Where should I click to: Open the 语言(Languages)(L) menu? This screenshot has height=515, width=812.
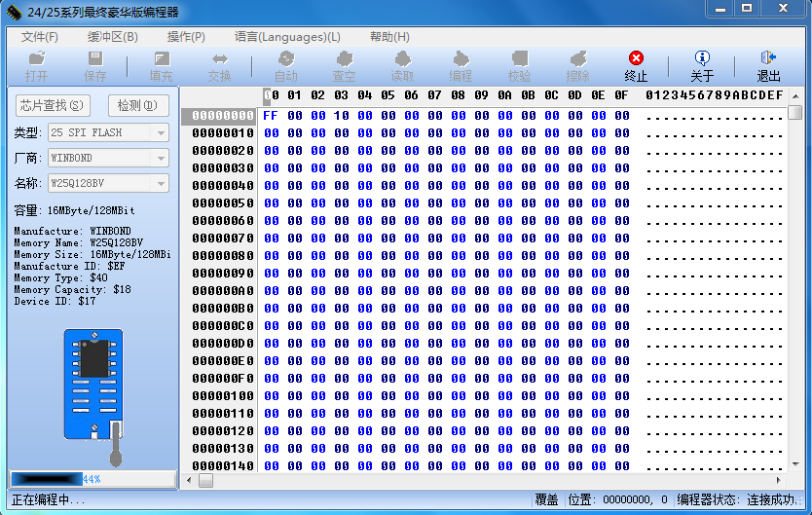(287, 37)
